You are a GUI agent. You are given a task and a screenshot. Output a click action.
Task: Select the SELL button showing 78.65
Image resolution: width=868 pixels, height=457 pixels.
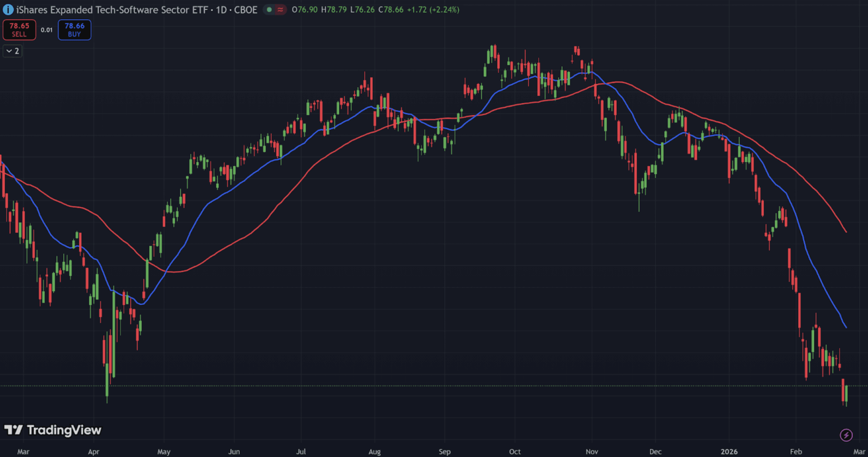(x=19, y=29)
